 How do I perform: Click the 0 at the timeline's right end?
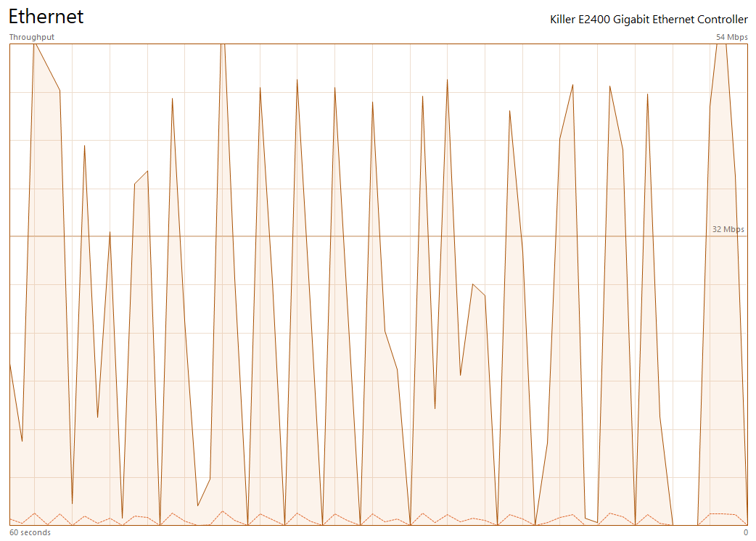[x=745, y=532]
